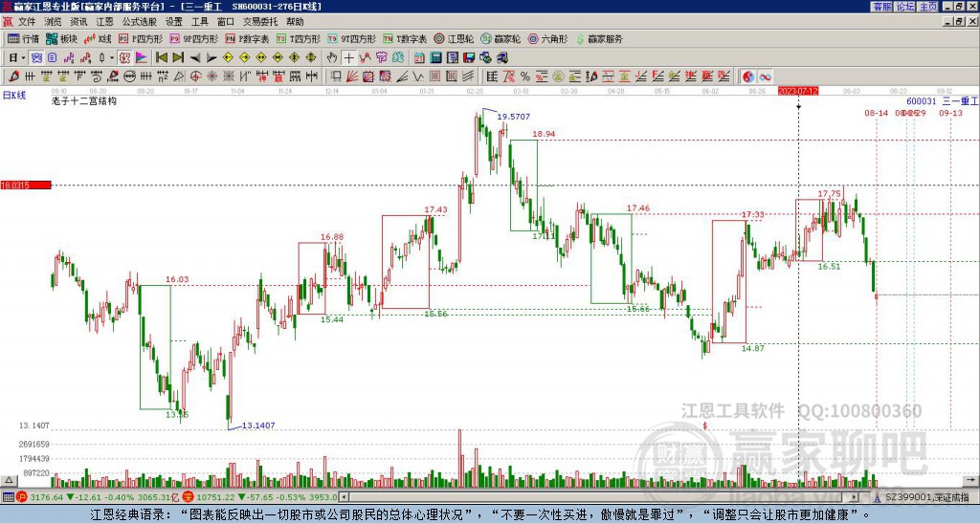Open the 板块 sector view

point(62,38)
